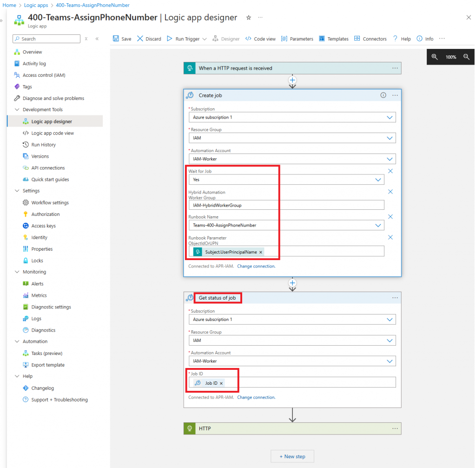Open Run History in the sidebar
The height and width of the screenshot is (468, 476).
43,145
